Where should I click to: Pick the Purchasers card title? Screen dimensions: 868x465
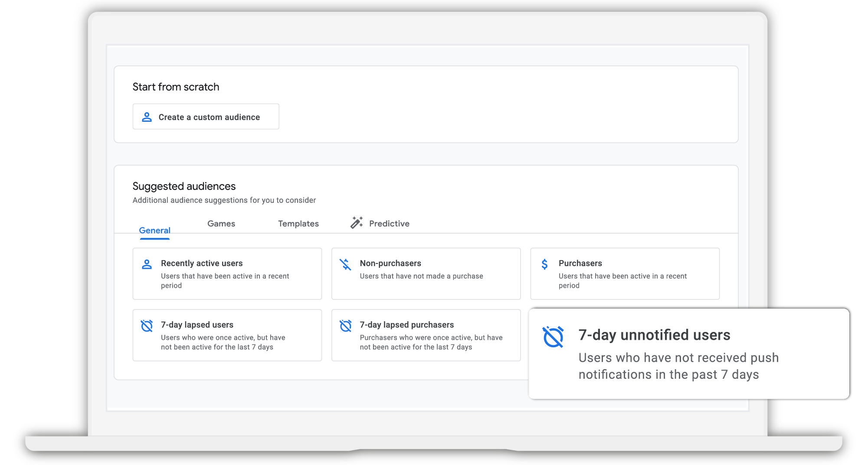coord(580,263)
